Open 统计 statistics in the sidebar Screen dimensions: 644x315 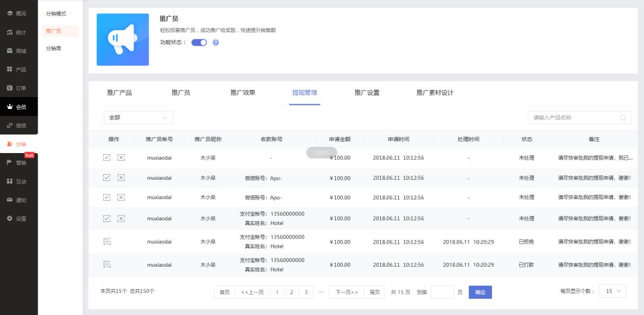(17, 32)
